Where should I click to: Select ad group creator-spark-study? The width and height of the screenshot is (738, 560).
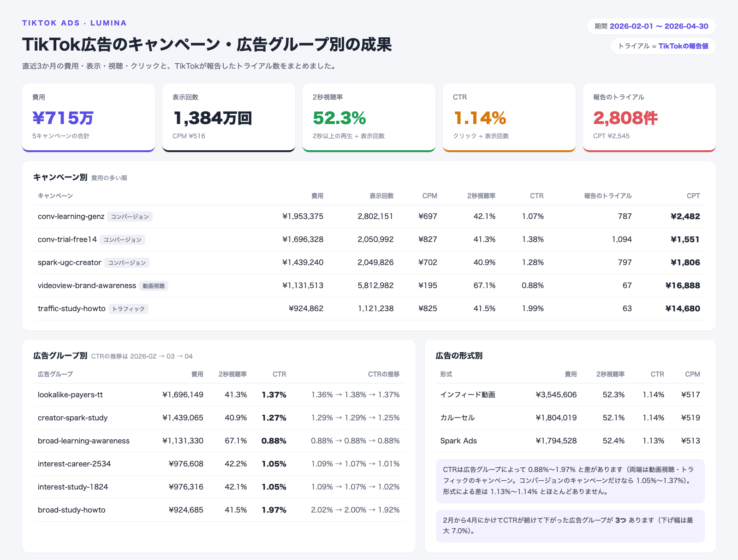73,418
